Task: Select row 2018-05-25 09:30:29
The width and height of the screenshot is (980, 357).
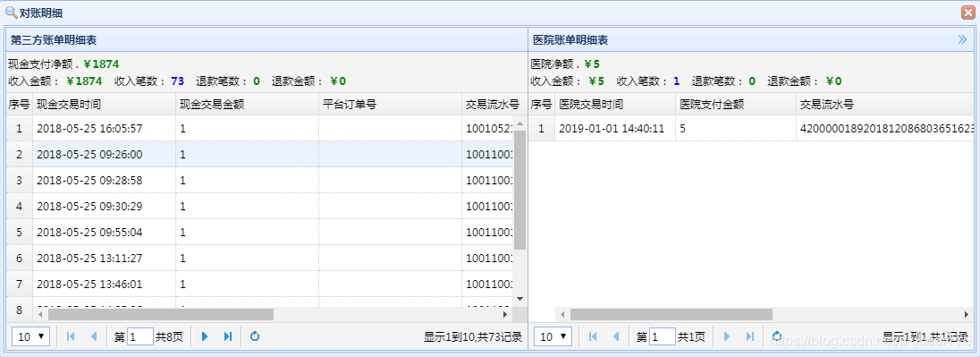Action: coord(260,206)
